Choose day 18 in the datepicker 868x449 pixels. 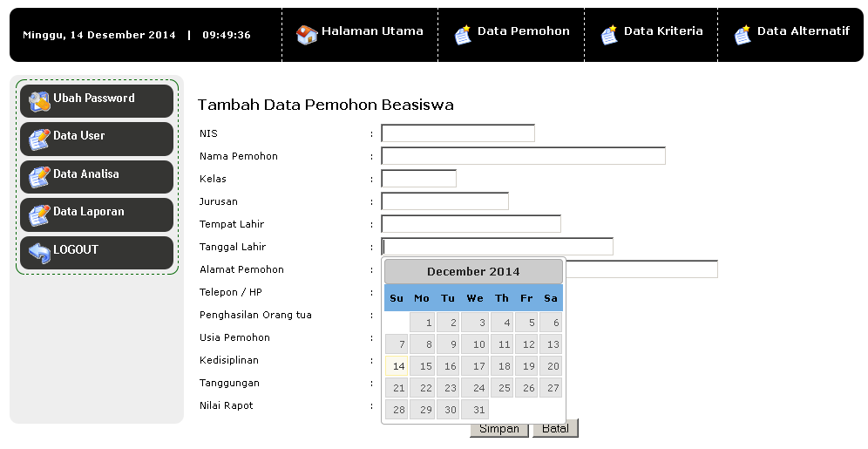click(x=502, y=366)
